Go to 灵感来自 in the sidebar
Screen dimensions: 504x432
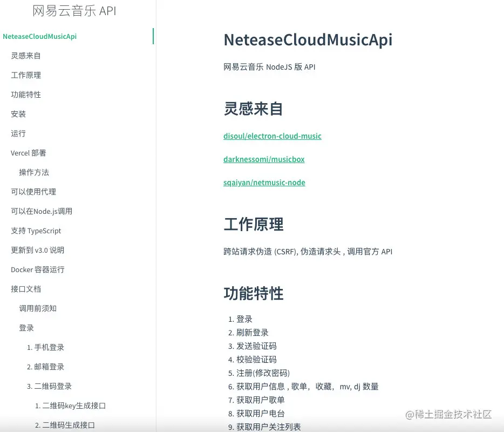pyautogui.click(x=26, y=56)
